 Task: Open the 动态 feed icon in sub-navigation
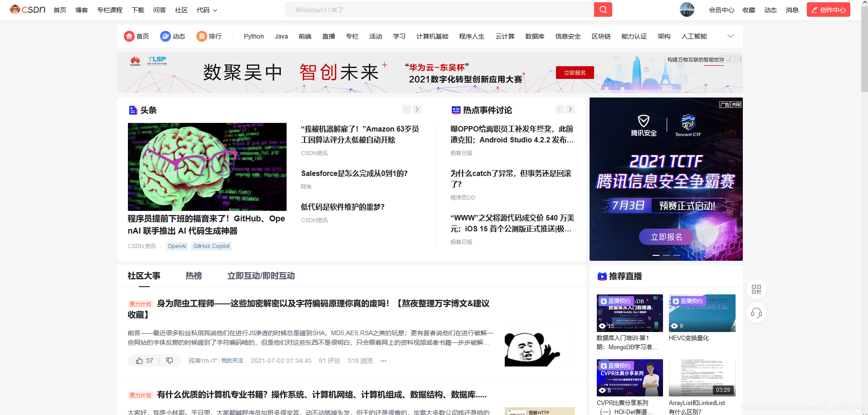pos(166,36)
